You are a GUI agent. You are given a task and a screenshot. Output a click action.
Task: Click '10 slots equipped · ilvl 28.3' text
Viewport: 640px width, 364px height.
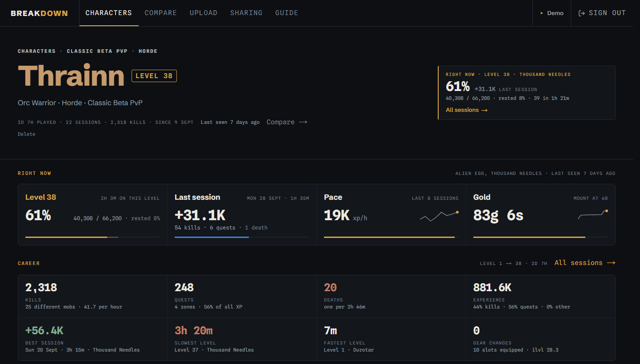516,350
